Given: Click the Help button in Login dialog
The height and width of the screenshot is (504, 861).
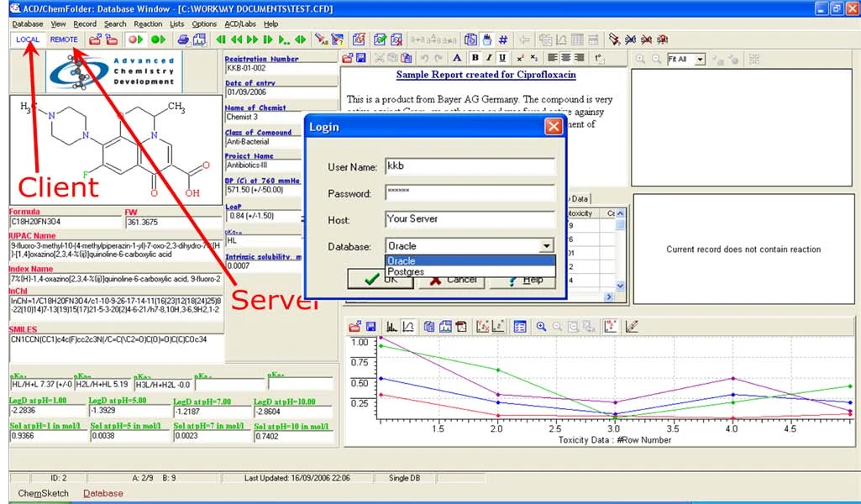Looking at the screenshot, I should (522, 280).
